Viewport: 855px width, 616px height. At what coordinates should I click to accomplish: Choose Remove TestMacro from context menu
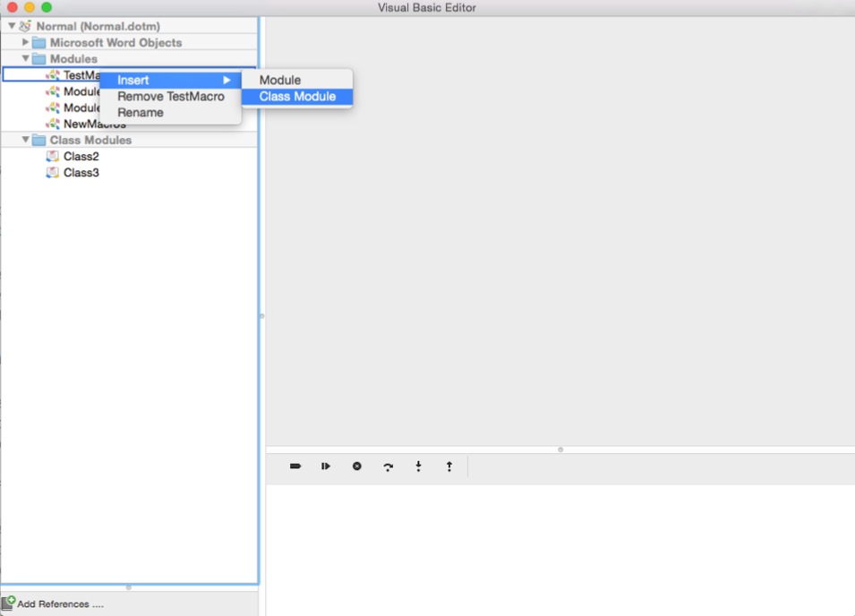[171, 97]
